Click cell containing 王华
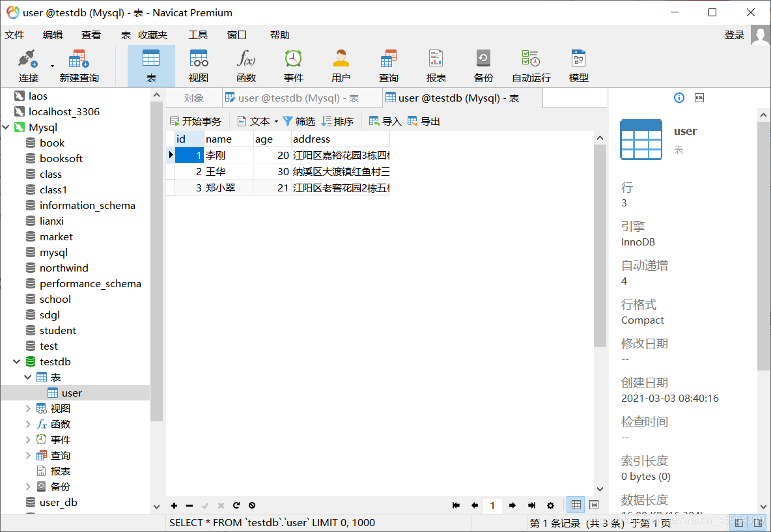The height and width of the screenshot is (532, 771). tap(229, 172)
